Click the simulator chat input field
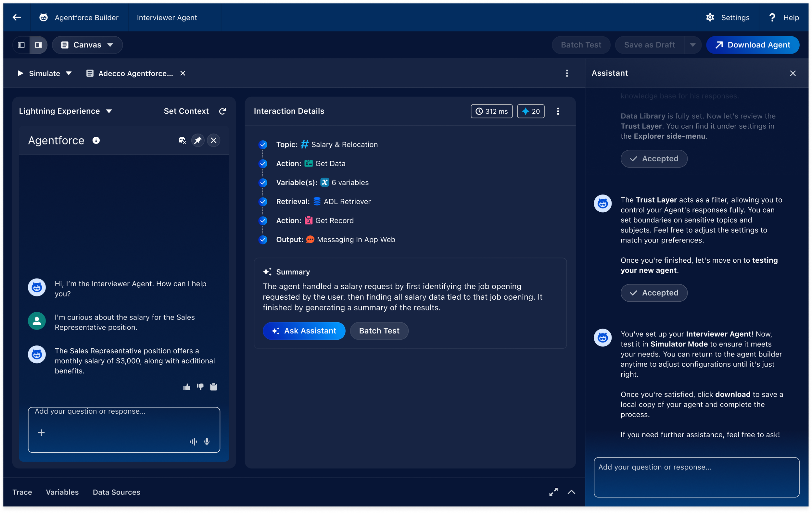The image size is (812, 513). pos(124,430)
